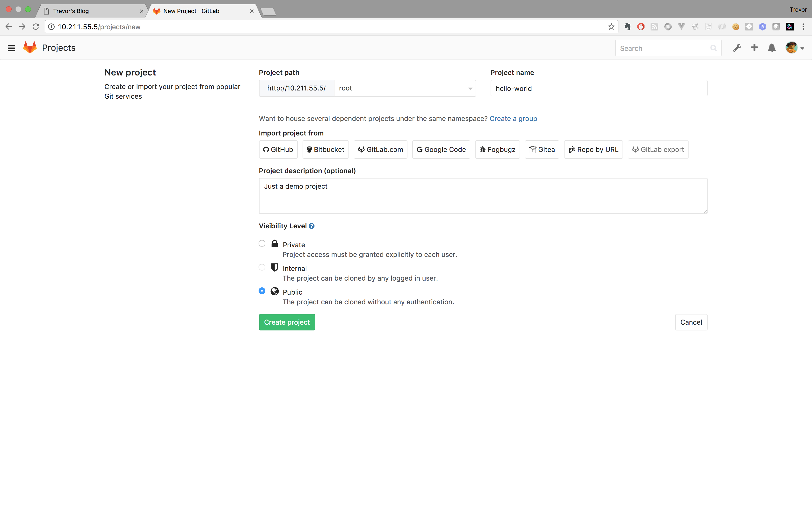Expand the root namespace dropdown
Image resolution: width=812 pixels, height=508 pixels.
tap(405, 88)
